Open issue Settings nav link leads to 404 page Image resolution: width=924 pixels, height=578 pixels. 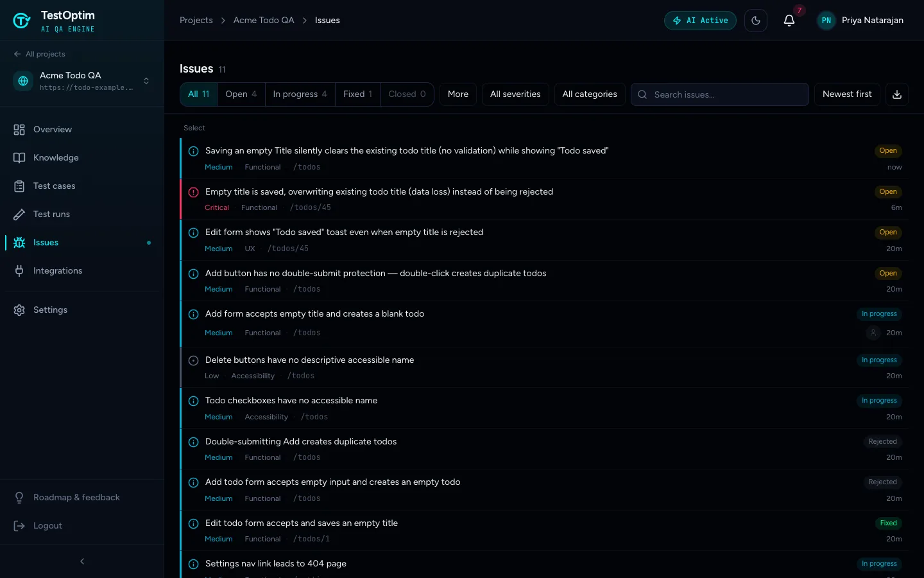[x=544, y=565]
